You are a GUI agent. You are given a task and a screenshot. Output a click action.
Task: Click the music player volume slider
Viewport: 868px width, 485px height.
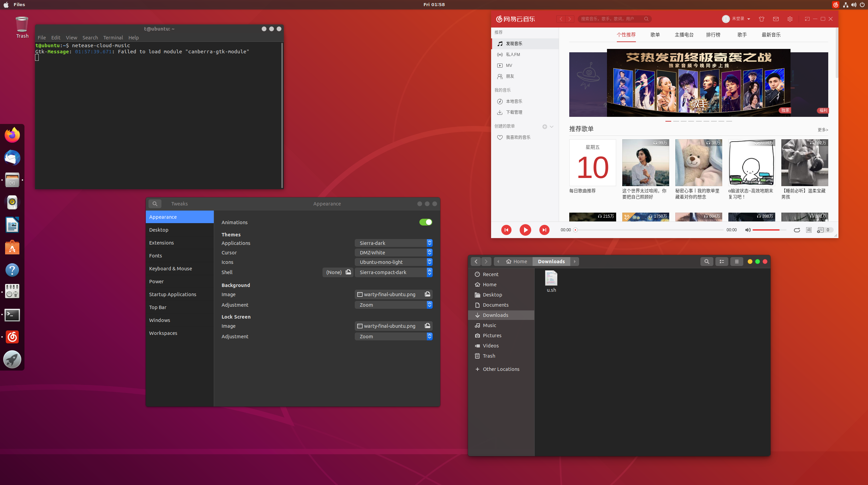pyautogui.click(x=769, y=230)
